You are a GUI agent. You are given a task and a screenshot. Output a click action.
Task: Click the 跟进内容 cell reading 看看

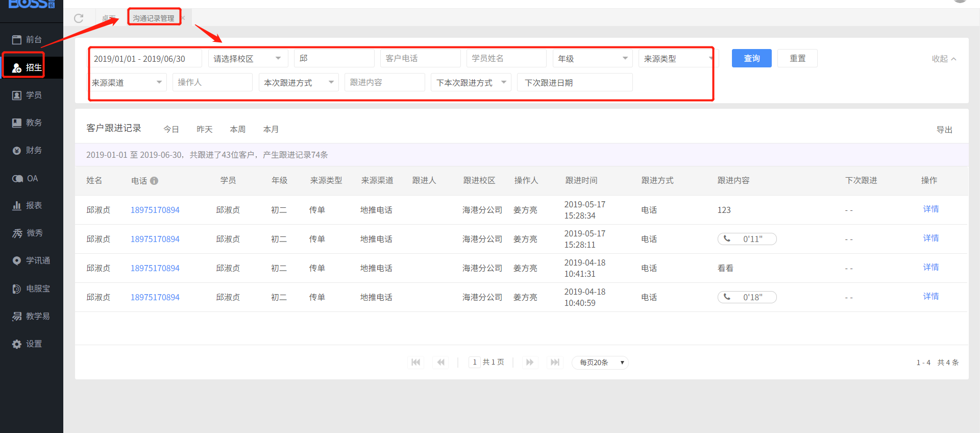tap(725, 268)
